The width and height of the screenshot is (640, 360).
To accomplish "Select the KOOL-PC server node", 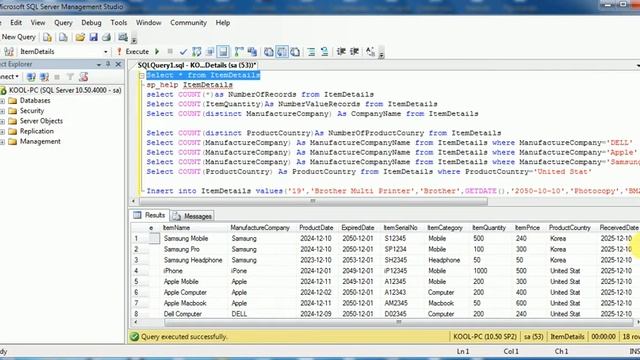I will [x=64, y=90].
